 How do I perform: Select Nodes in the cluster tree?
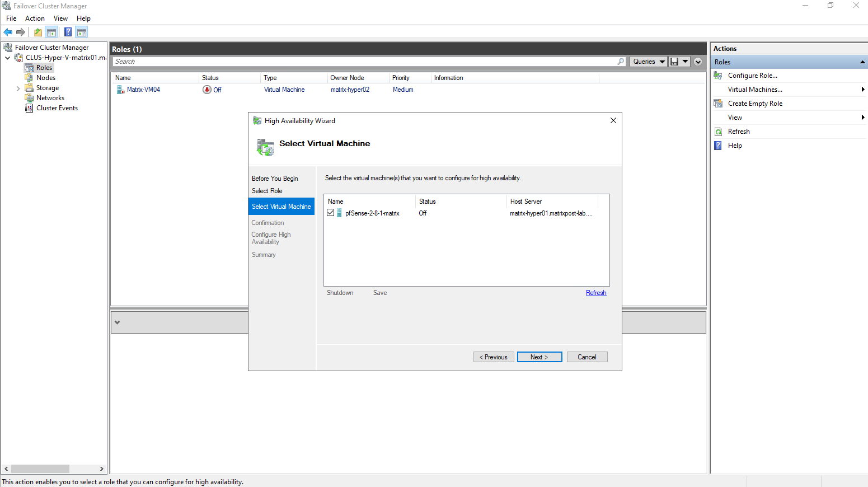pos(46,78)
